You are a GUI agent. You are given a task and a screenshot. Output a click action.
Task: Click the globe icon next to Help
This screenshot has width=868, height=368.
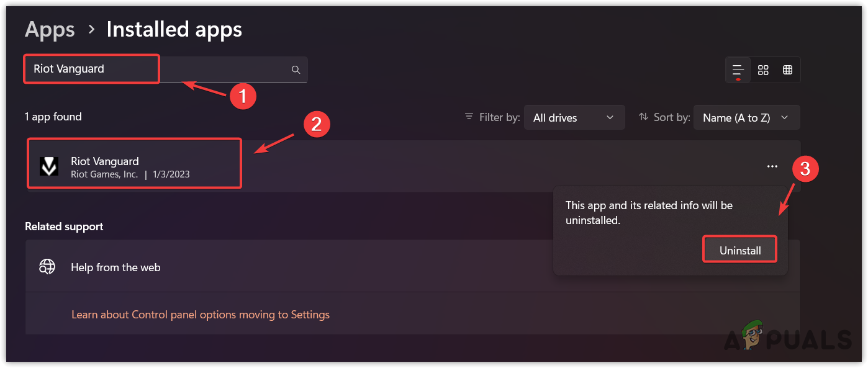coord(47,267)
